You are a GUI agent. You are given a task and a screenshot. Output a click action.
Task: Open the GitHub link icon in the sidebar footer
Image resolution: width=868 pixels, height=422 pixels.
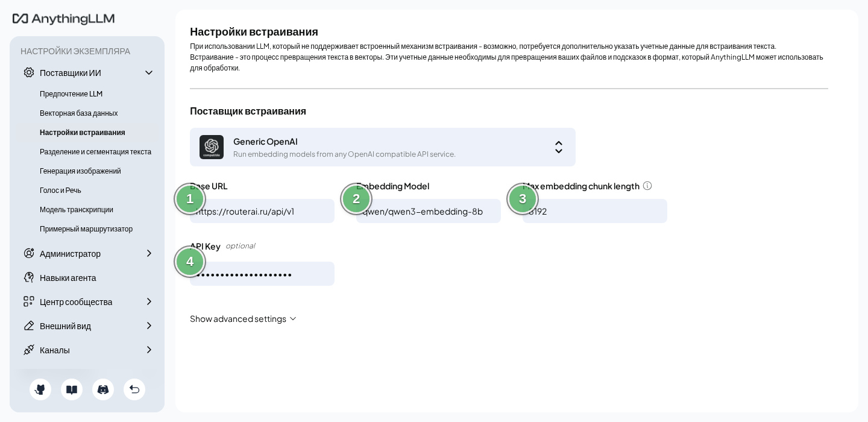pos(40,389)
